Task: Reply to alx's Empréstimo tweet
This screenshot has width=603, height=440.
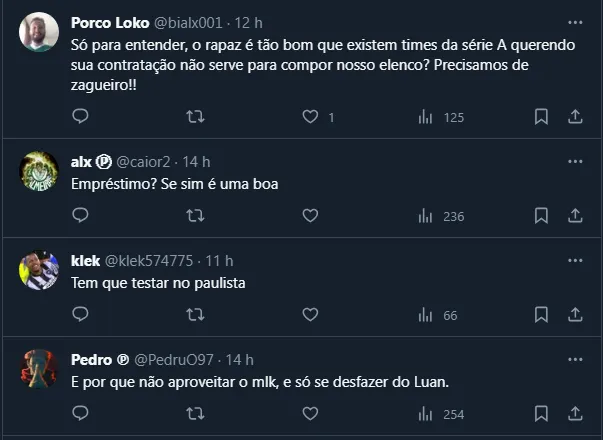Action: (x=81, y=215)
